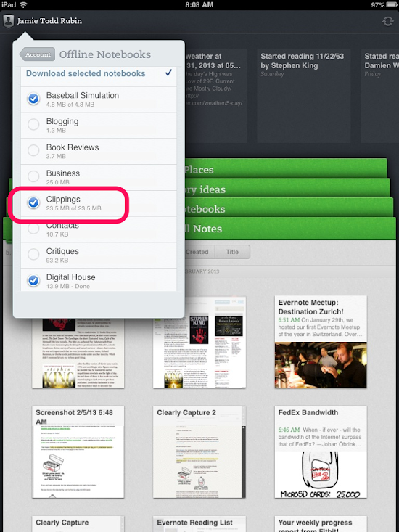The image size is (399, 532).
Task: Open Screenshot 2/5/13 6:48 AM note
Action: [78, 452]
